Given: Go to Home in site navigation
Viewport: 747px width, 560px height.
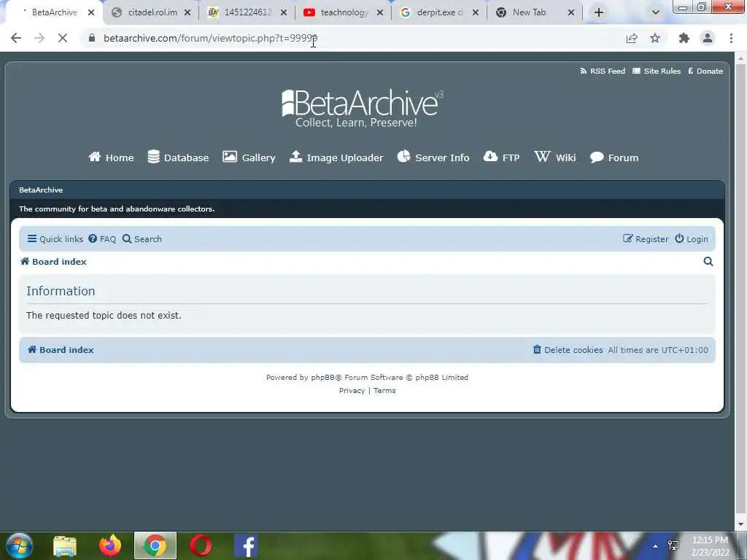Looking at the screenshot, I should (111, 157).
